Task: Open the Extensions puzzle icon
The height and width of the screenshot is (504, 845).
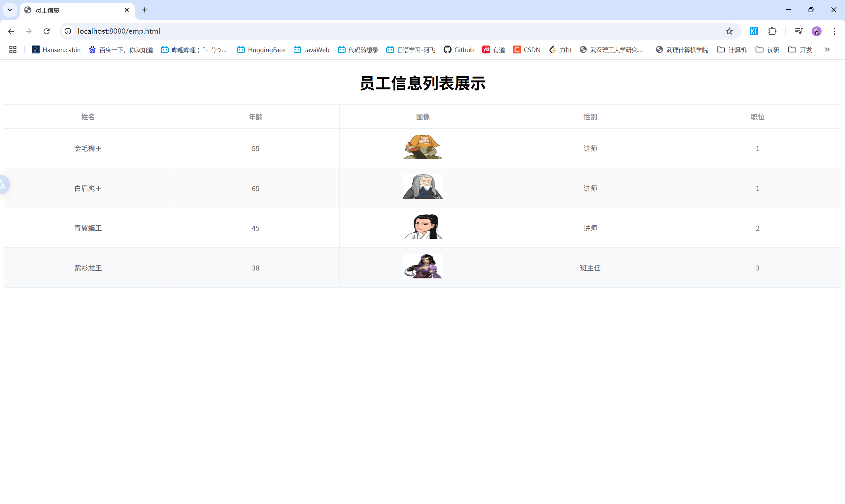Action: [772, 31]
